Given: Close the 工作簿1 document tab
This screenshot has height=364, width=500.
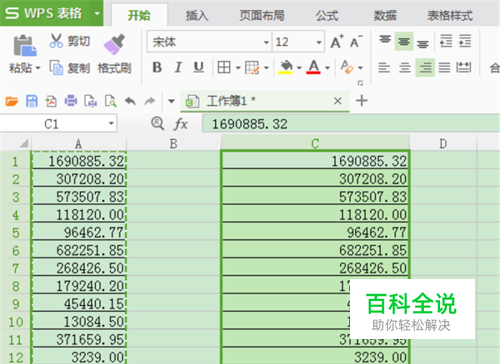Looking at the screenshot, I should point(338,101).
